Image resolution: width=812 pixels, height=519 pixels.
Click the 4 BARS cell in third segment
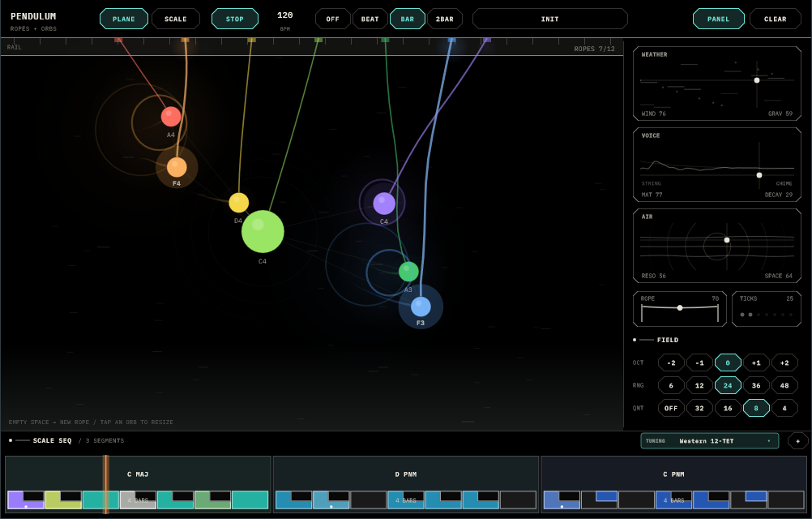pyautogui.click(x=673, y=500)
